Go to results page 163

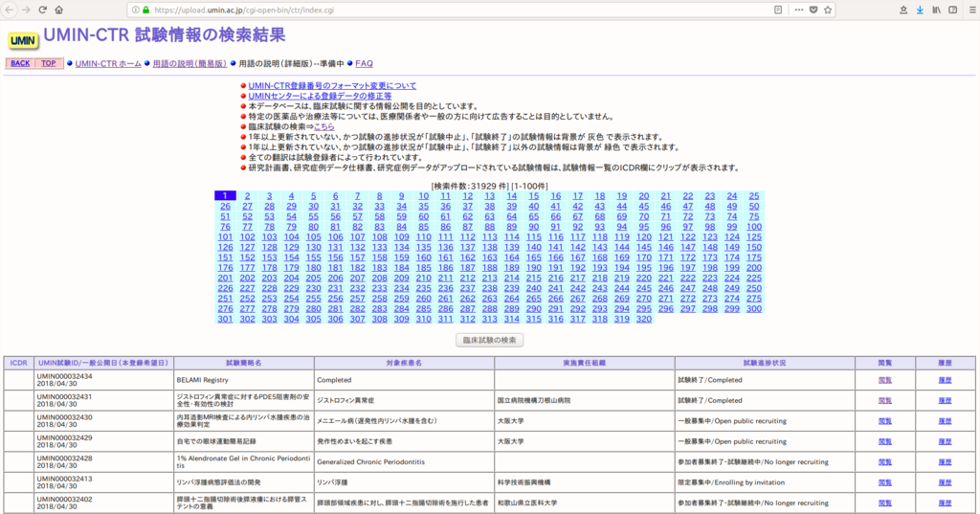coord(489,257)
